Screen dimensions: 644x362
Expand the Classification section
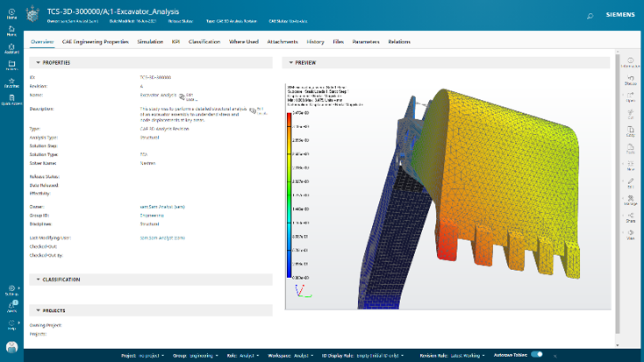click(35, 280)
